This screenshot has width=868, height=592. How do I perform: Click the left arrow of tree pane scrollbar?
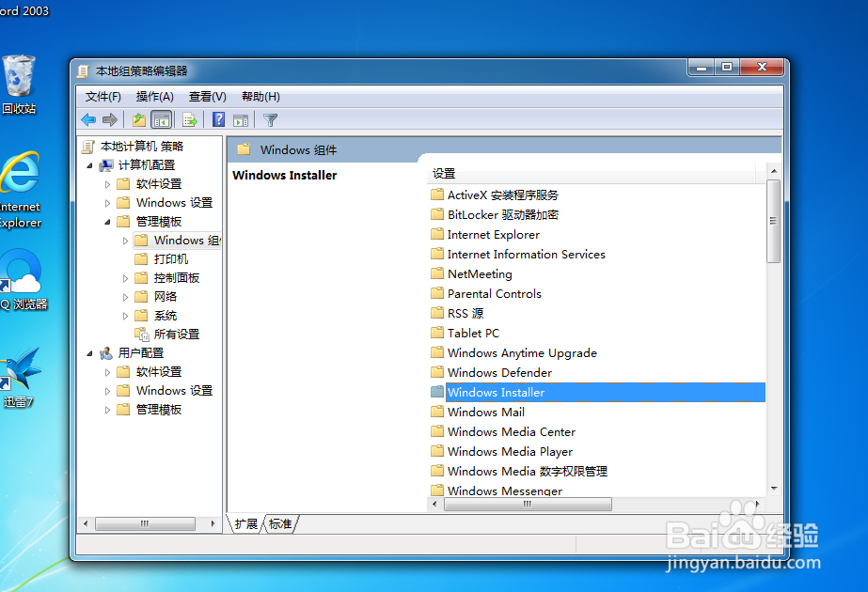(86, 523)
